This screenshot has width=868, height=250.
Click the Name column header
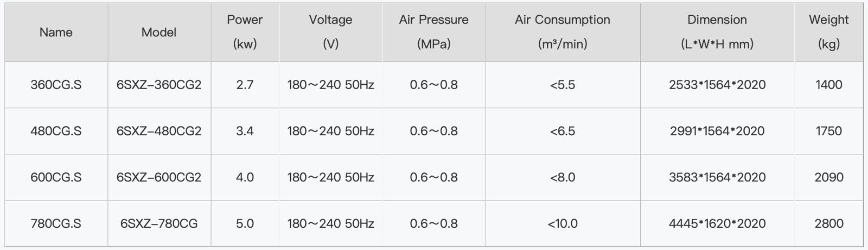[x=56, y=32]
